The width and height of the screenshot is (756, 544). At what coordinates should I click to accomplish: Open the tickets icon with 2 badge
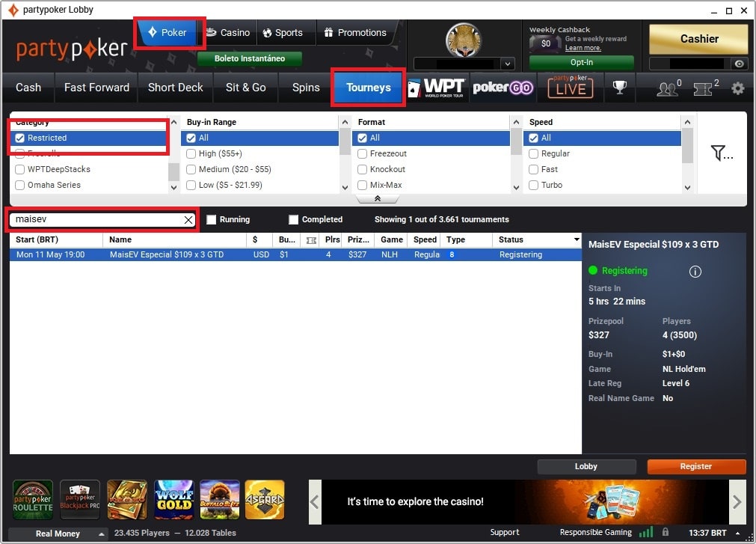pyautogui.click(x=705, y=88)
